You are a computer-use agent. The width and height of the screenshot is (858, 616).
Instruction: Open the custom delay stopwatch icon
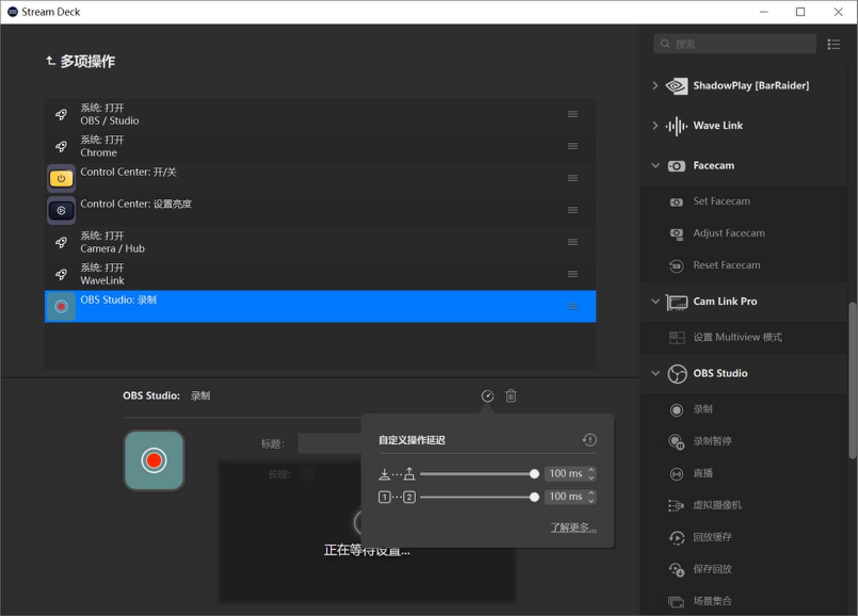[487, 396]
